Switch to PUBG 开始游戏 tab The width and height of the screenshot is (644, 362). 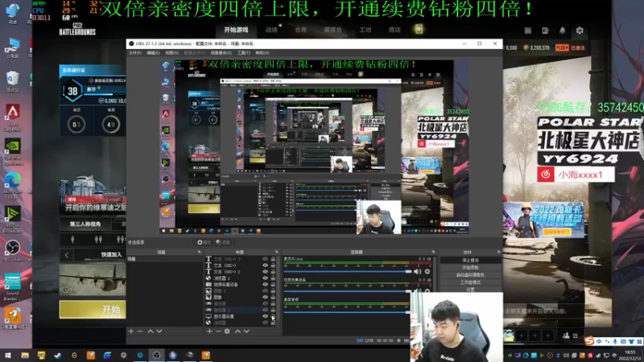[236, 30]
